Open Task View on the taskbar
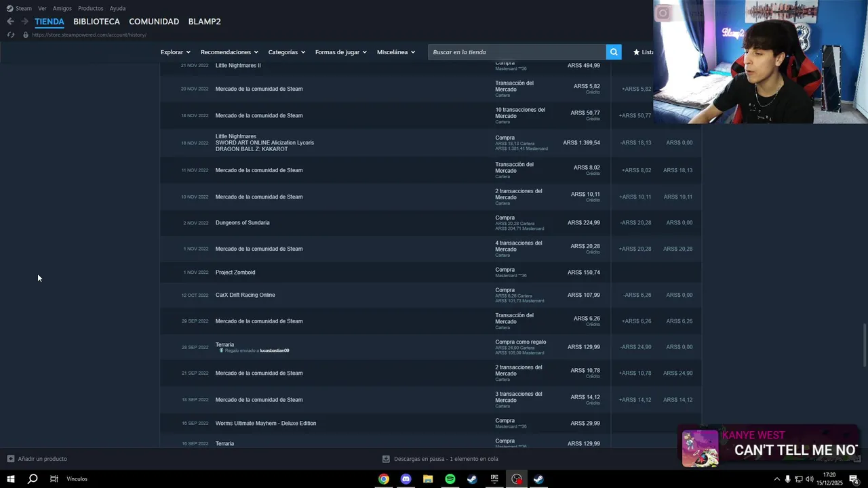The width and height of the screenshot is (868, 488). 54,479
